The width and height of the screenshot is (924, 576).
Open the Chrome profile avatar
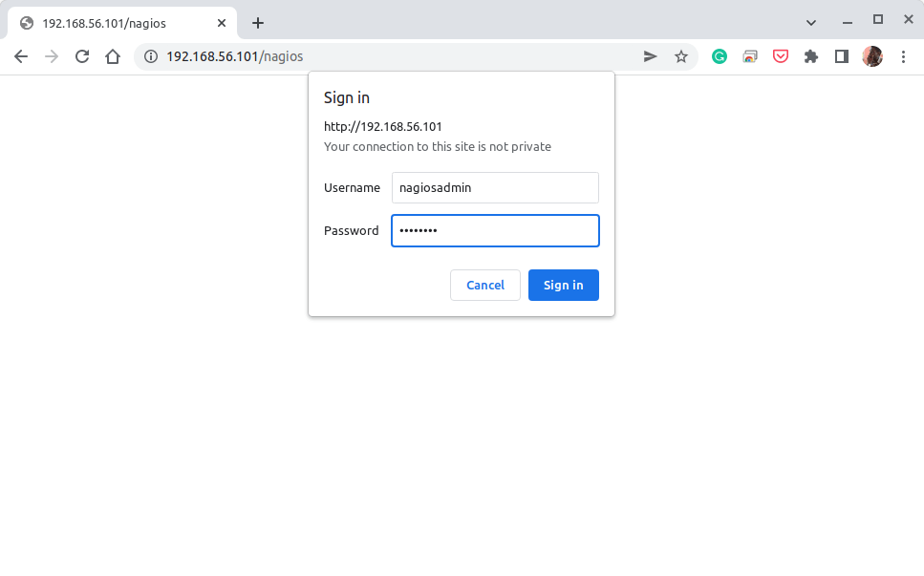pyautogui.click(x=872, y=56)
